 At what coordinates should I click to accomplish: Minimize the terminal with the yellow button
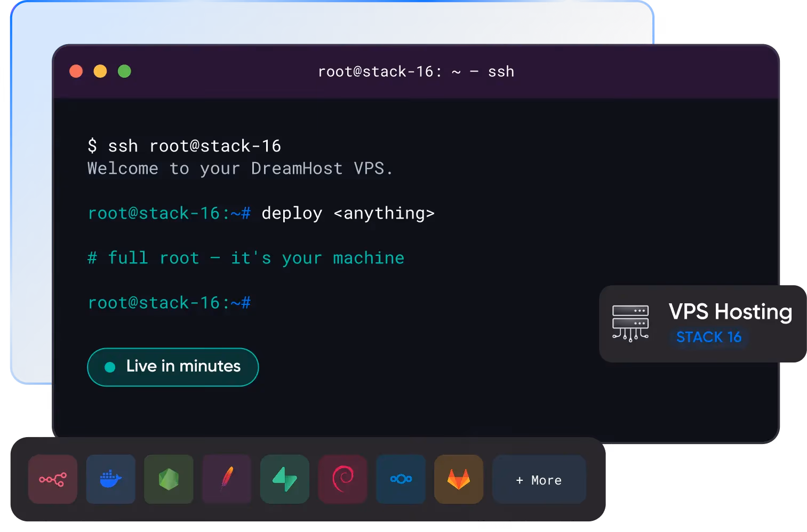(x=100, y=71)
